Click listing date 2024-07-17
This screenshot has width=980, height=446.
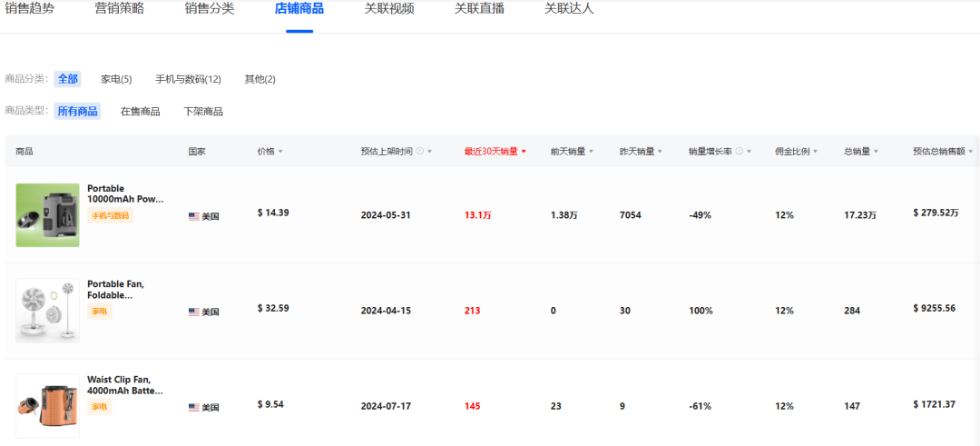click(386, 406)
